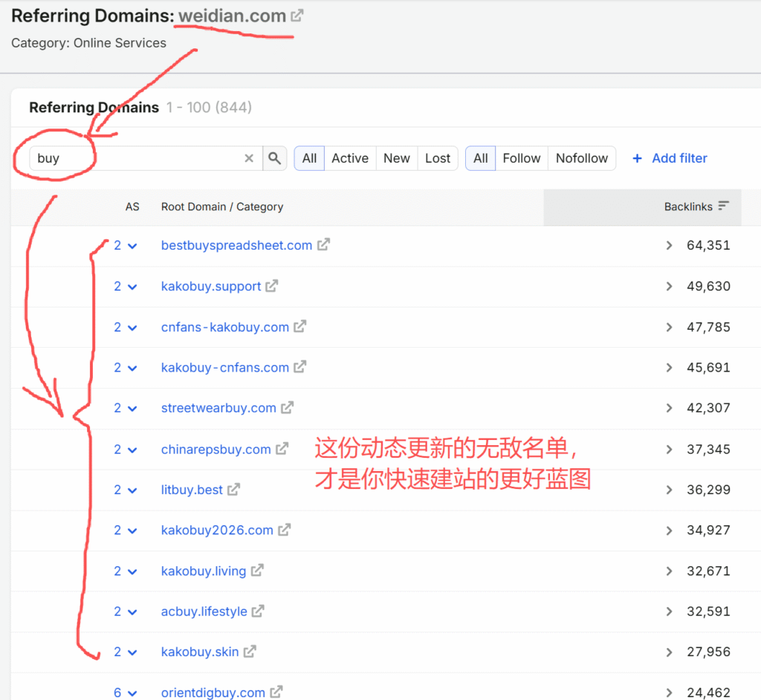The height and width of the screenshot is (700, 761).
Task: Expand AS dropdown for bestbuyspreadsheet.com row
Action: click(132, 246)
